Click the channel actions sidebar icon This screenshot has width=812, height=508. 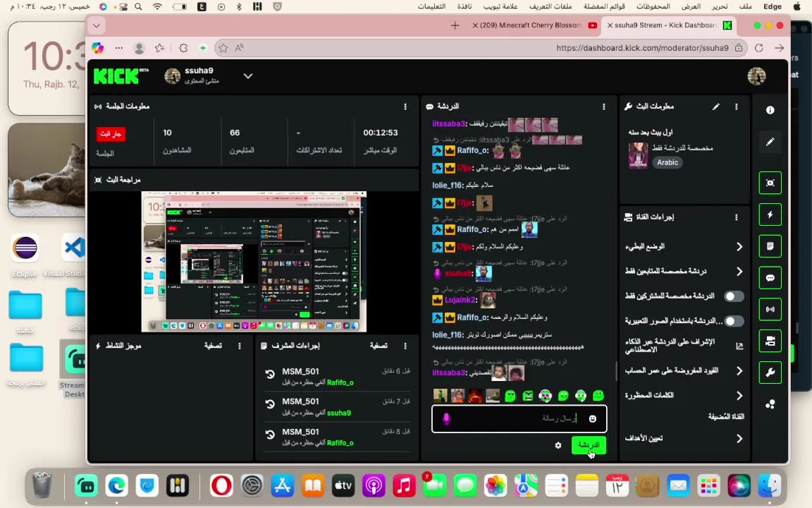click(770, 341)
